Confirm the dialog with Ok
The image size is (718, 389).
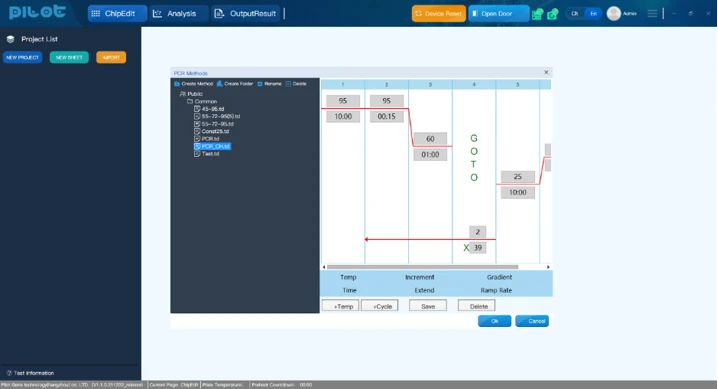pos(495,321)
